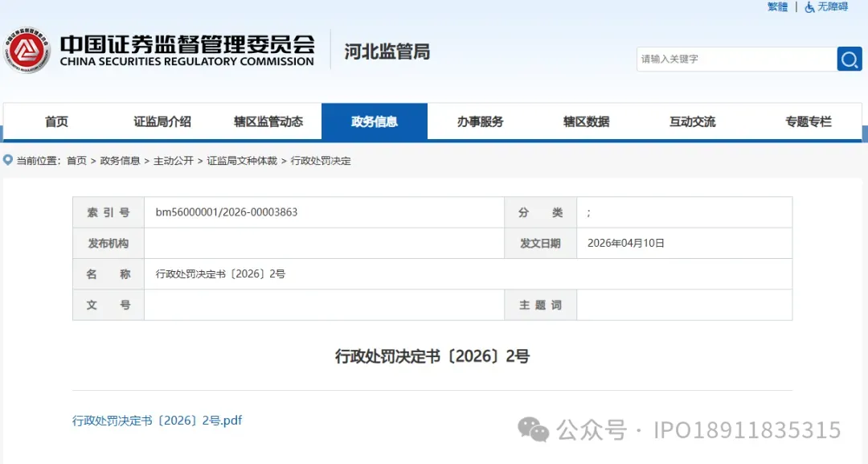This screenshot has width=868, height=464.
Task: Switch to 办事服务 section
Action: (x=481, y=121)
